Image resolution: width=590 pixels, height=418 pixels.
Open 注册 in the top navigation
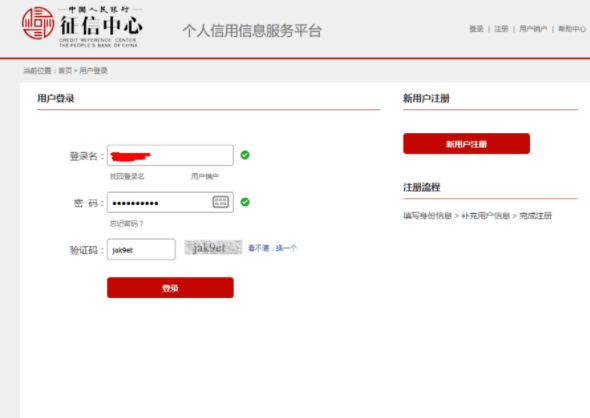[501, 29]
